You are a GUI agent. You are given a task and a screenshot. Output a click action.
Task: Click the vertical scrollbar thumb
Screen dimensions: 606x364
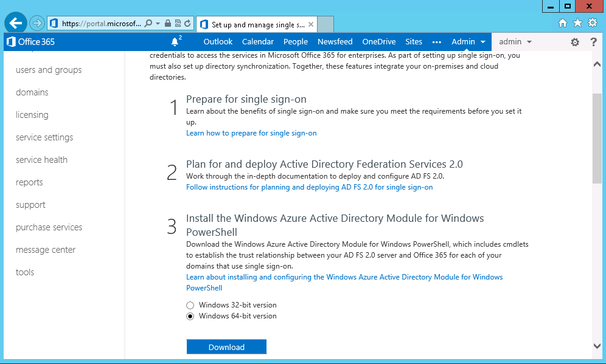597,138
